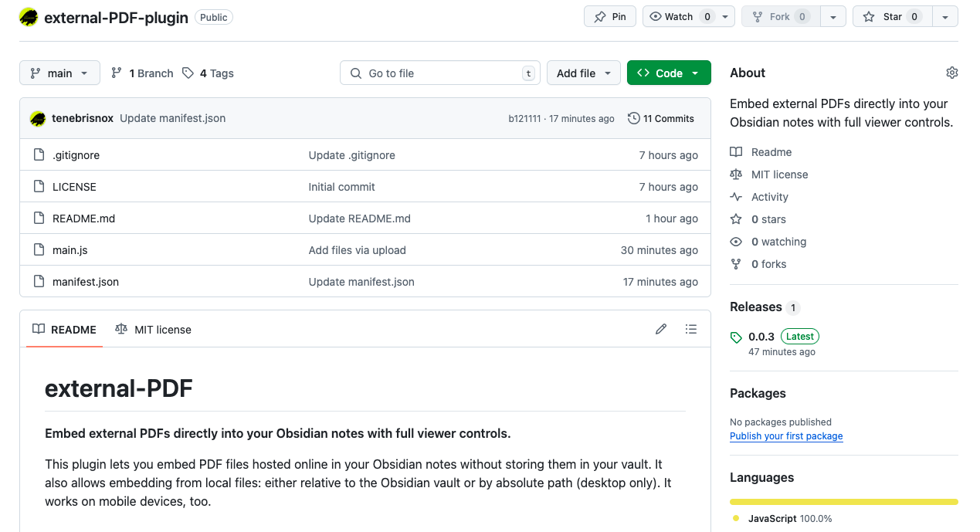
Task: Switch to the MIT license tab
Action: tap(153, 330)
